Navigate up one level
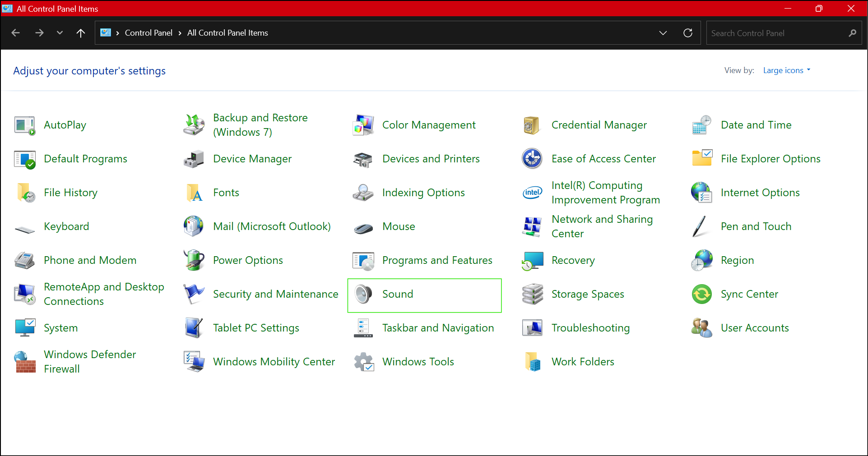This screenshot has width=868, height=456. pos(81,33)
